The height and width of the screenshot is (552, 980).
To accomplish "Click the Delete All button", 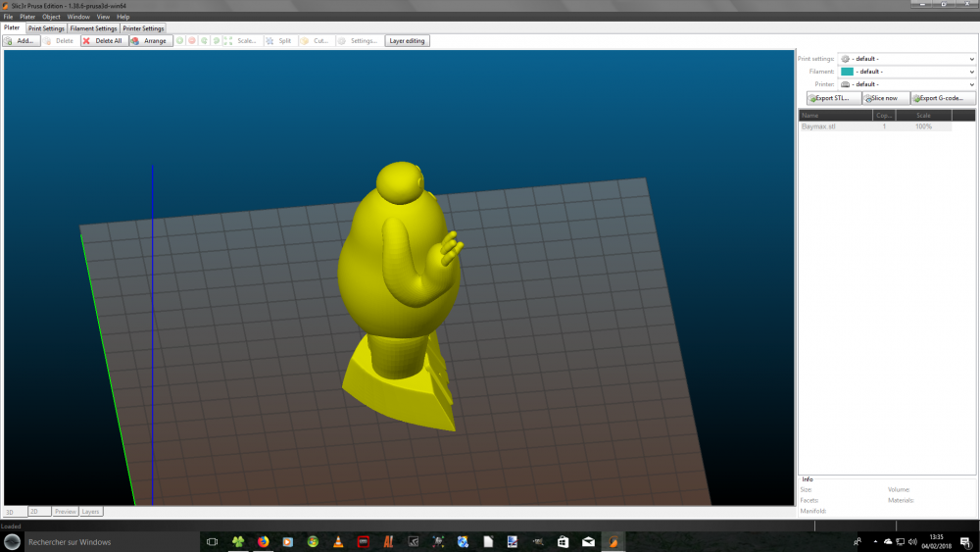I will coord(104,40).
